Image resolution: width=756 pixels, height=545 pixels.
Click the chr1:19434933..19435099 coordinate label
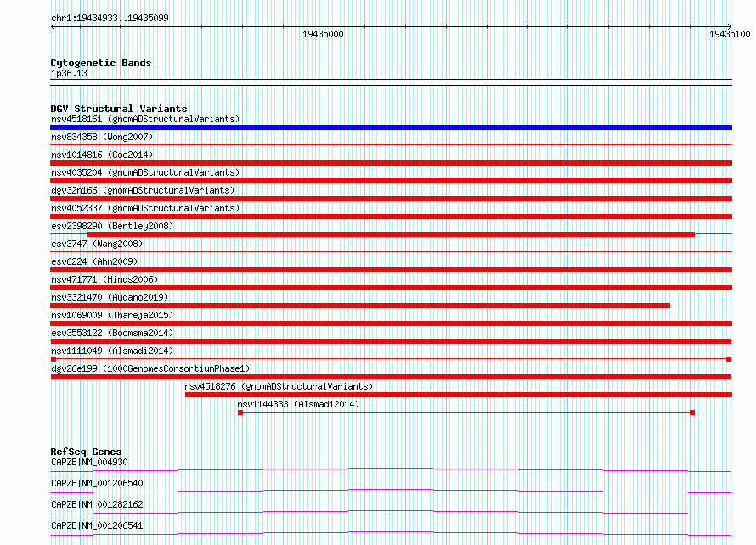[110, 18]
